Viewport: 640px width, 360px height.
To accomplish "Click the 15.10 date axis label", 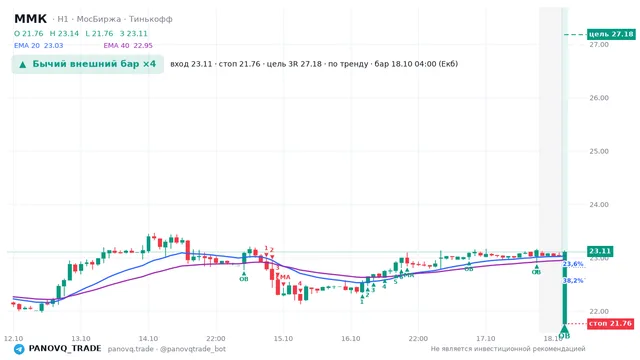I will [283, 339].
